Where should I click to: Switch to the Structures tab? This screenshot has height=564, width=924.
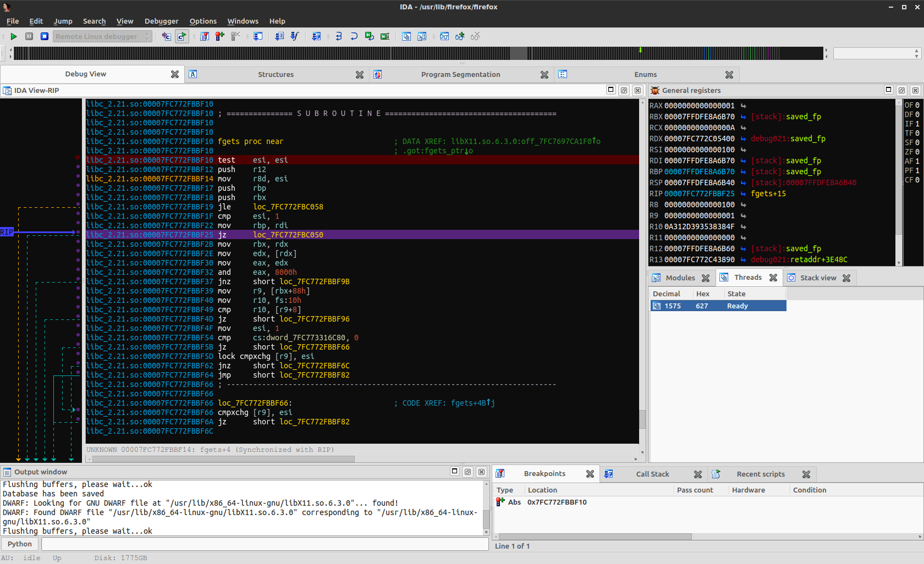(276, 74)
